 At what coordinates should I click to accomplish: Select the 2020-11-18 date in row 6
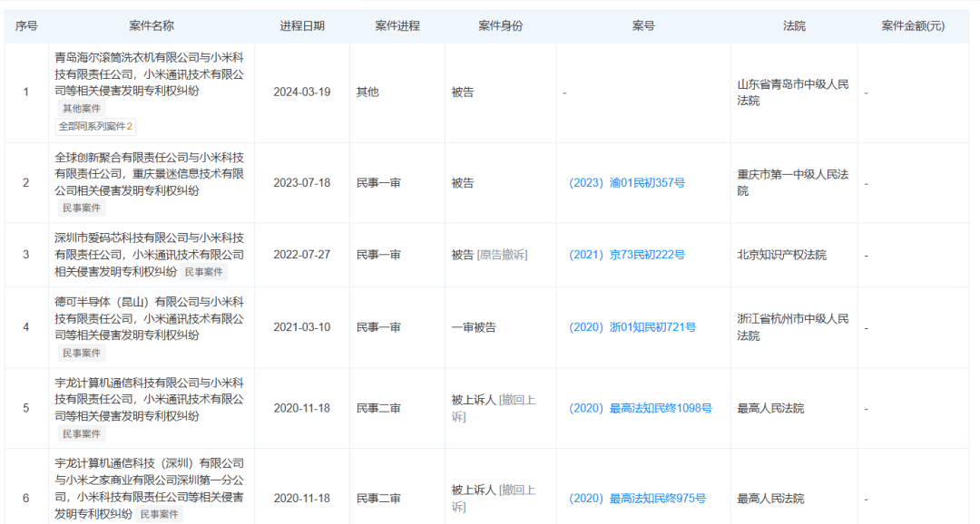(x=302, y=499)
